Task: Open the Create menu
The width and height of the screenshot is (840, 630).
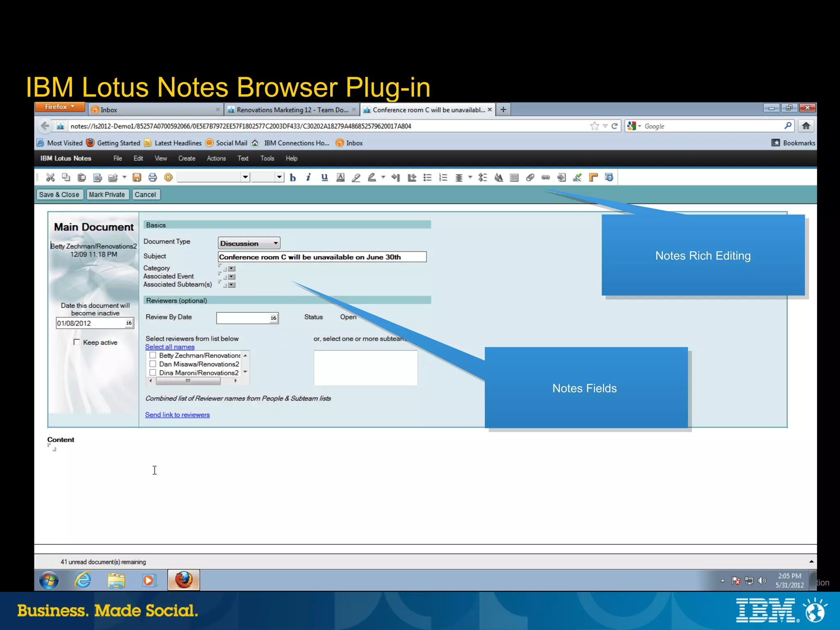Action: [x=187, y=158]
